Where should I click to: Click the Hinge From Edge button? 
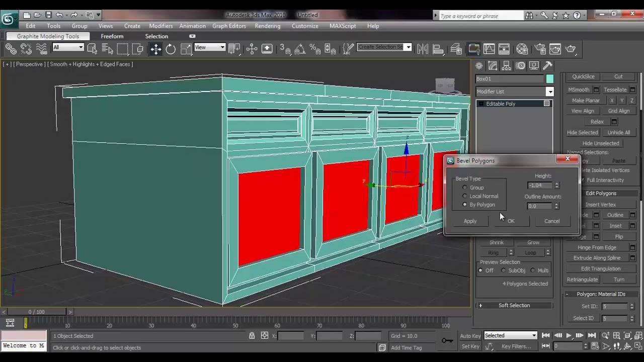pos(597,247)
